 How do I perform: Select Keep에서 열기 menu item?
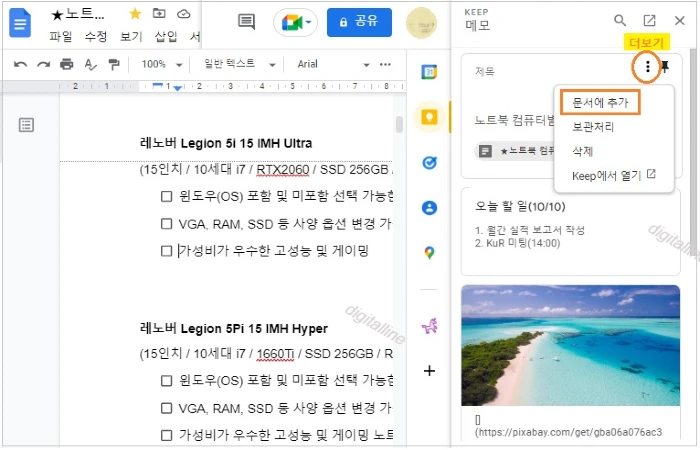tap(614, 175)
